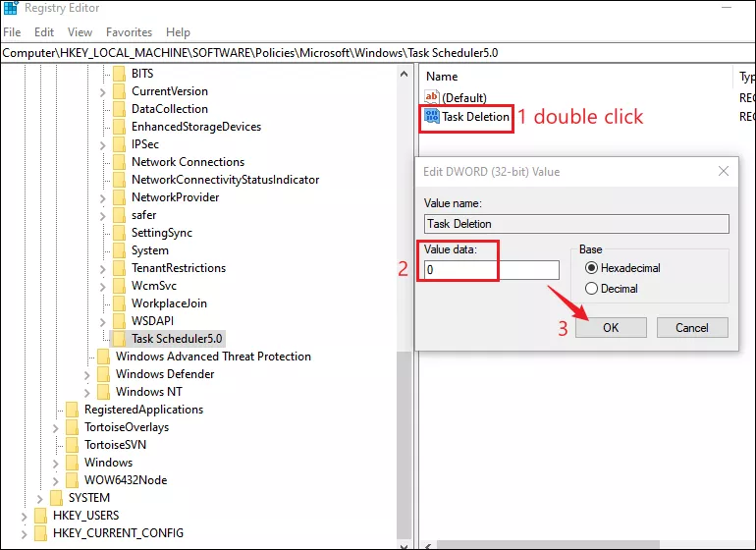The width and height of the screenshot is (756, 550).
Task: Open the File menu
Action: coord(12,32)
